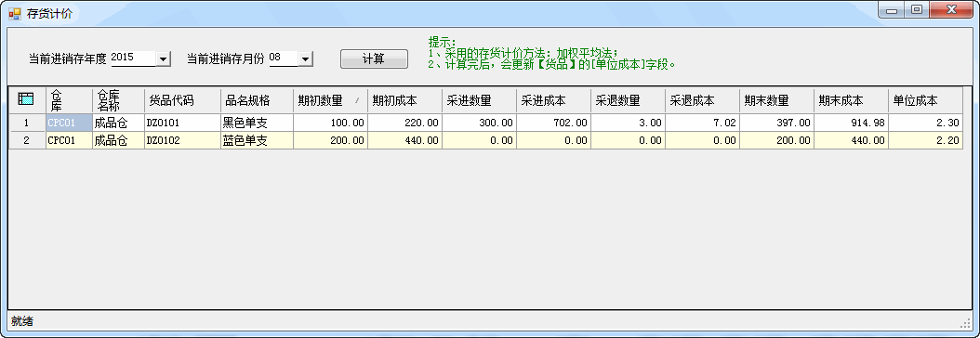Select cell DZ0102
Screen dimensions: 980x338
[182, 140]
